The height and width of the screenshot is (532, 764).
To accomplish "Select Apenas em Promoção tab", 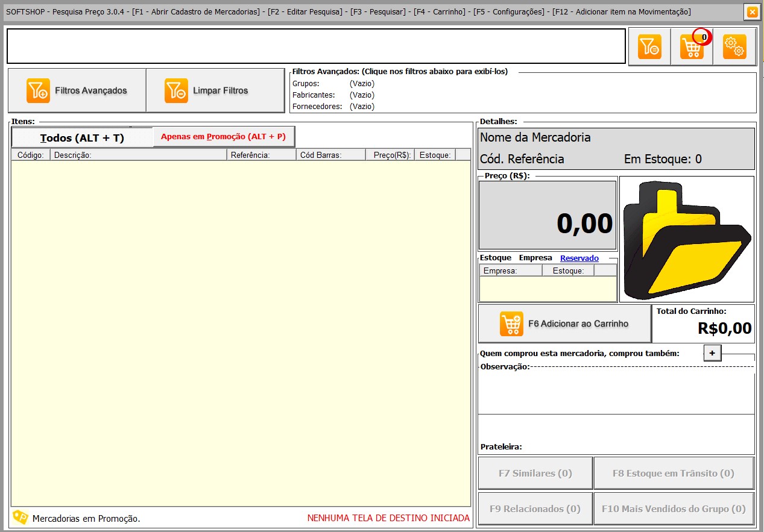I will [x=223, y=137].
